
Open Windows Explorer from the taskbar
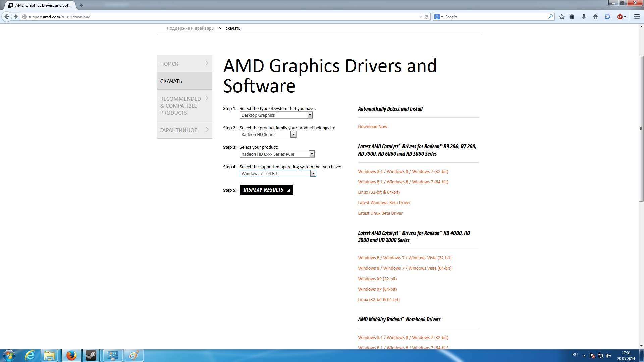[50, 355]
